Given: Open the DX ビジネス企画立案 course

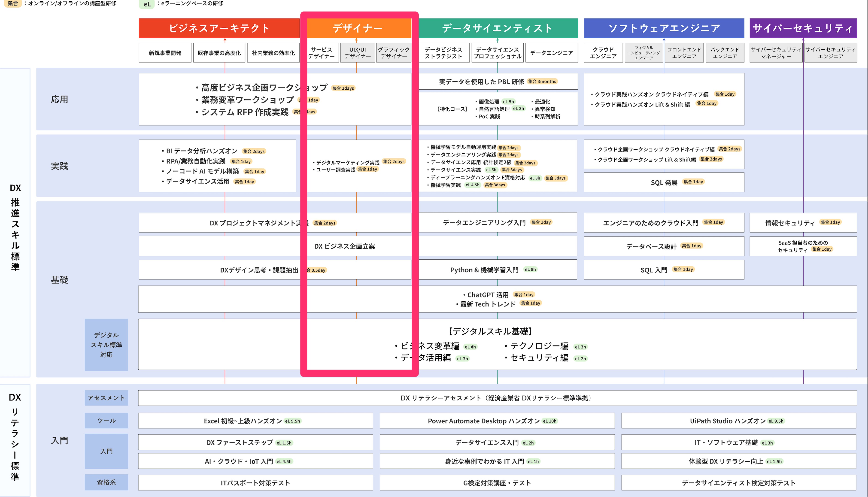Looking at the screenshot, I should pos(344,246).
